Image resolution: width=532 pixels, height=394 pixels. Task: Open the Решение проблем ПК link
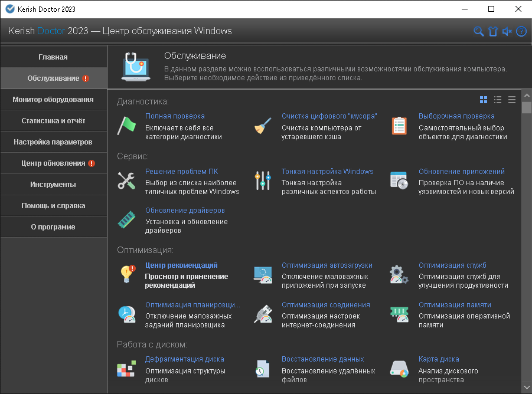point(181,172)
